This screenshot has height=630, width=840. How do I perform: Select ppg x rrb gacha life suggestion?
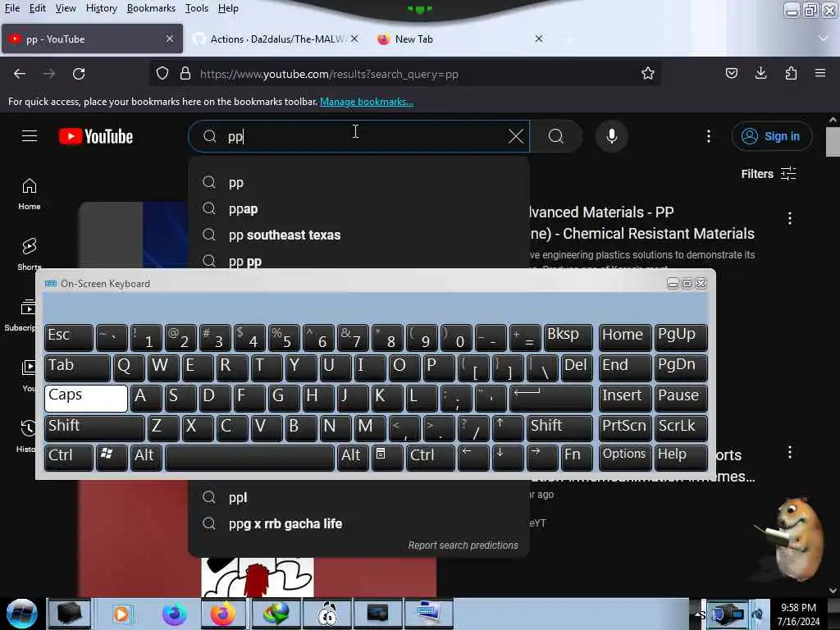pos(359,524)
